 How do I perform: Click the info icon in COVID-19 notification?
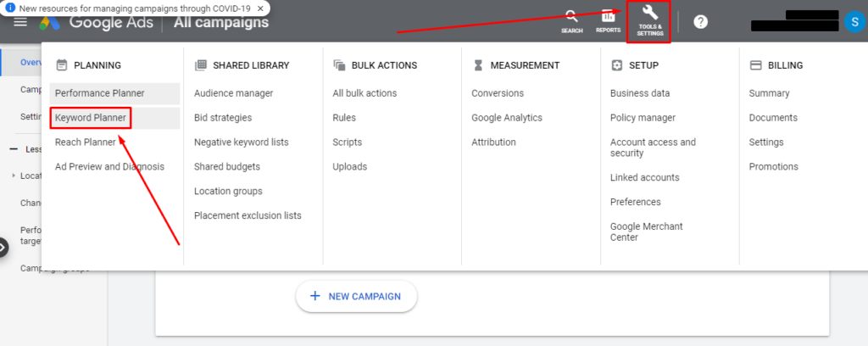pos(10,8)
